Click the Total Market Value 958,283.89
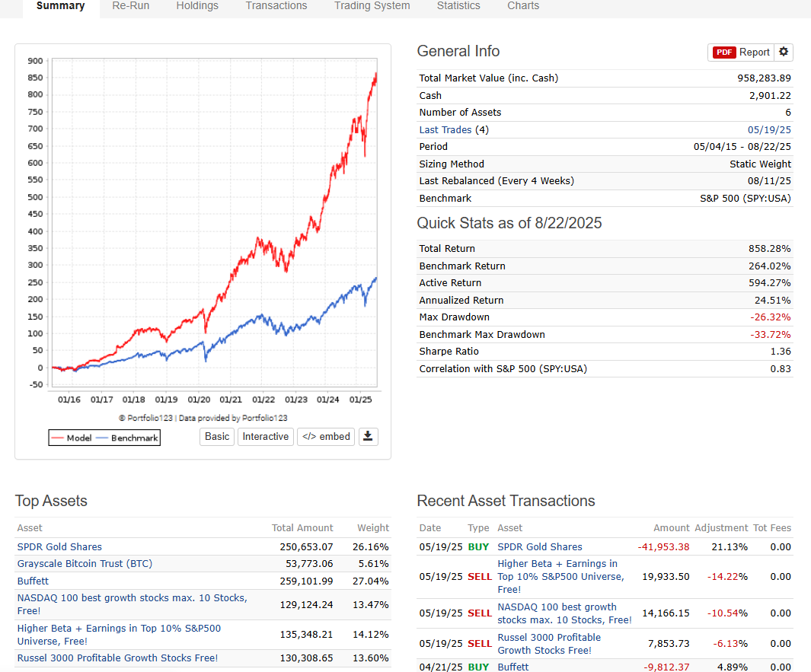The width and height of the screenshot is (811, 672). 764,78
